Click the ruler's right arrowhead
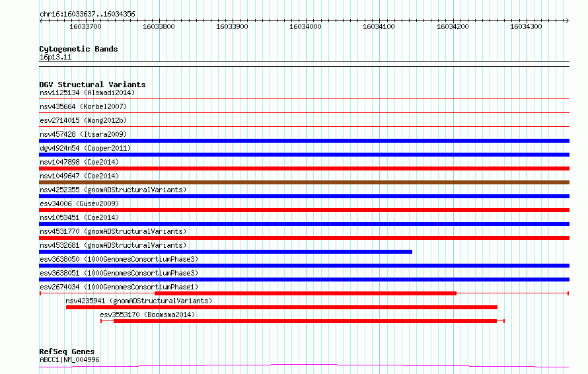Screen dimensions: 588x374 567,21
